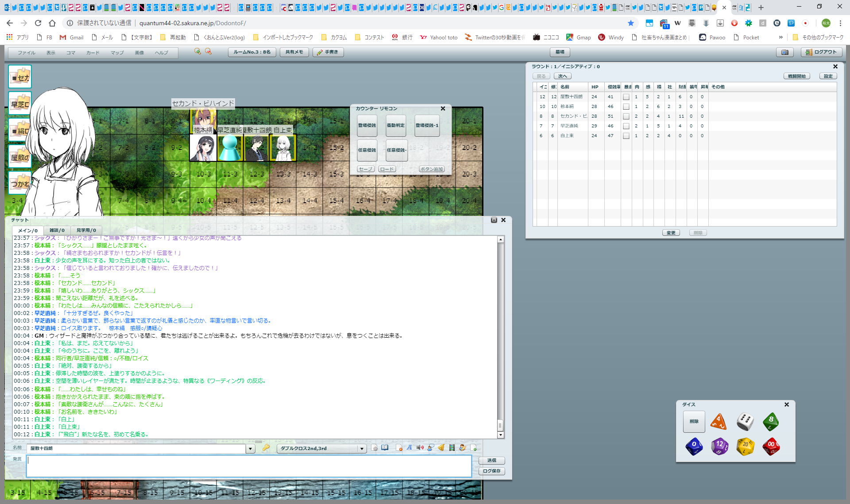The height and width of the screenshot is (504, 850).
Task: Tick the checkbox in 白上束's row
Action: coord(626,136)
